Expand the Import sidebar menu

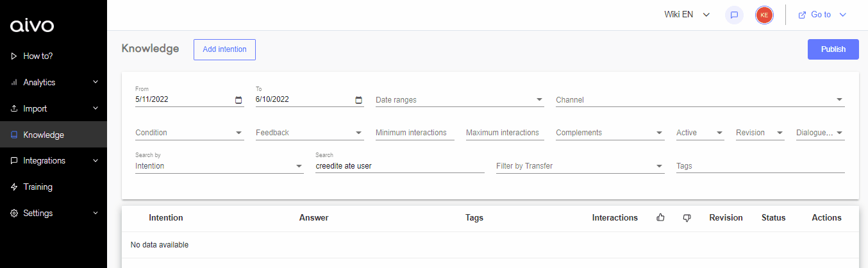(96, 108)
